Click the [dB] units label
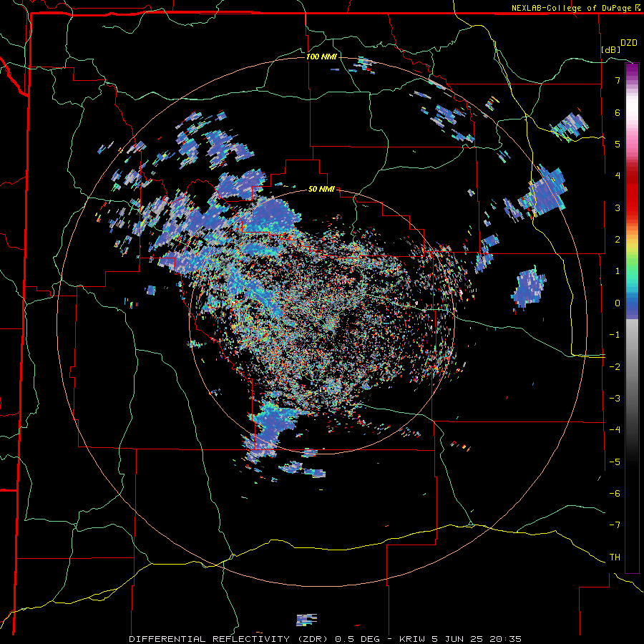This screenshot has width=644, height=644. pos(611,49)
